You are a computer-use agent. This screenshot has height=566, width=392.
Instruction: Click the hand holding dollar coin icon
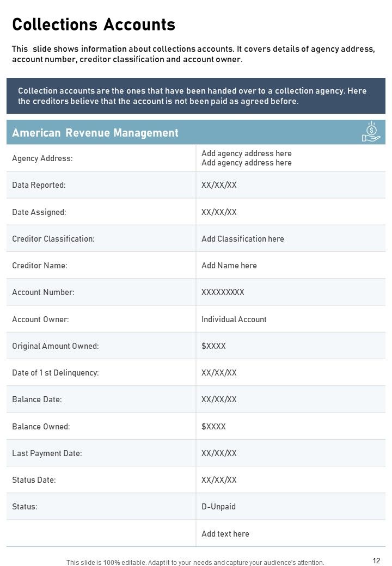[x=371, y=132]
